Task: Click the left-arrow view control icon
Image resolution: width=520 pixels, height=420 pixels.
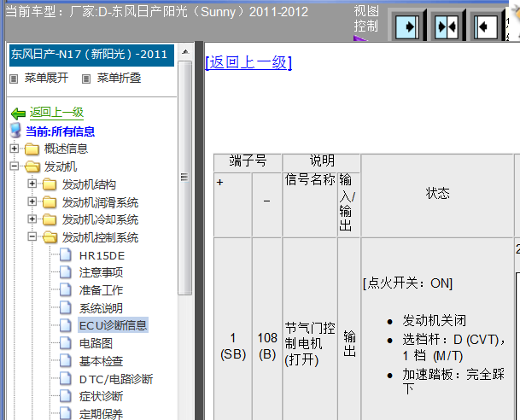Action: click(486, 26)
